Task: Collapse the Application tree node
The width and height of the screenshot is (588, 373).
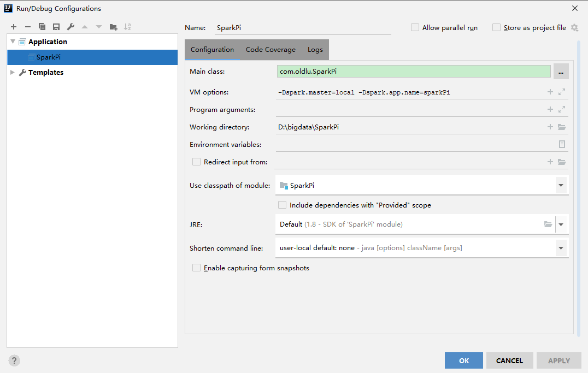Action: [13, 42]
